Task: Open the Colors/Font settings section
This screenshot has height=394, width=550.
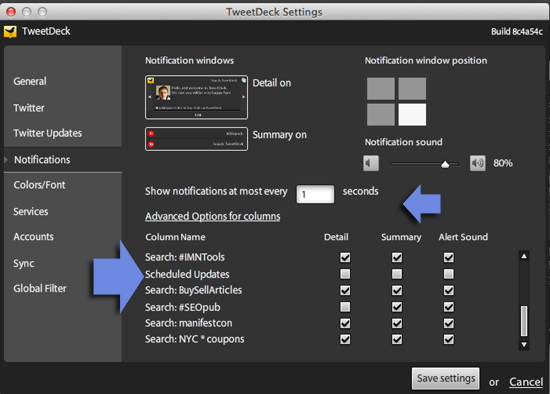Action: 39,185
